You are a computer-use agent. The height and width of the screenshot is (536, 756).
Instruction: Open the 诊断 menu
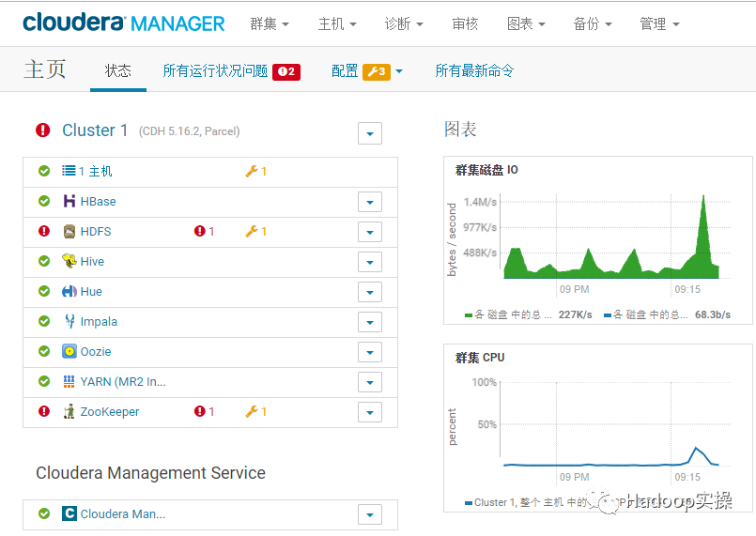tap(404, 23)
